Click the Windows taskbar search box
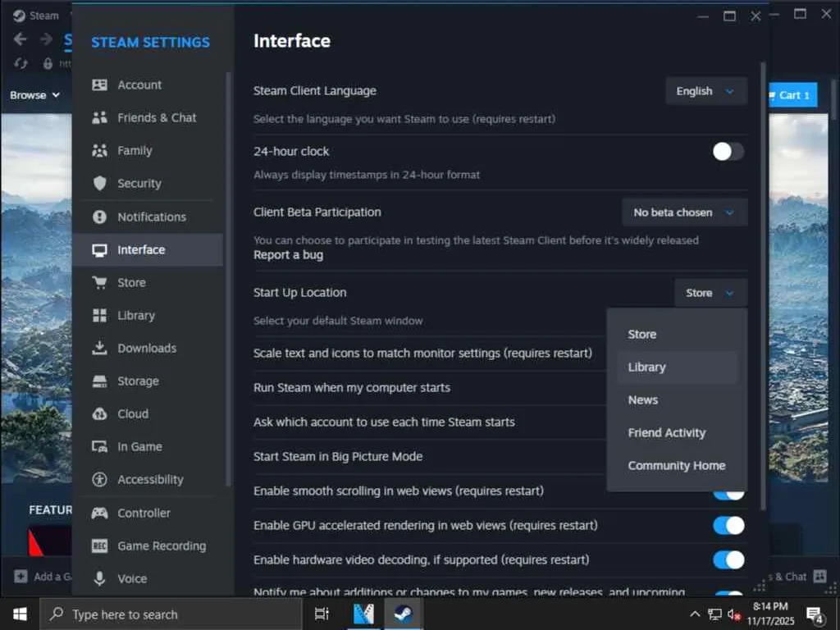The height and width of the screenshot is (630, 840). pos(171,614)
